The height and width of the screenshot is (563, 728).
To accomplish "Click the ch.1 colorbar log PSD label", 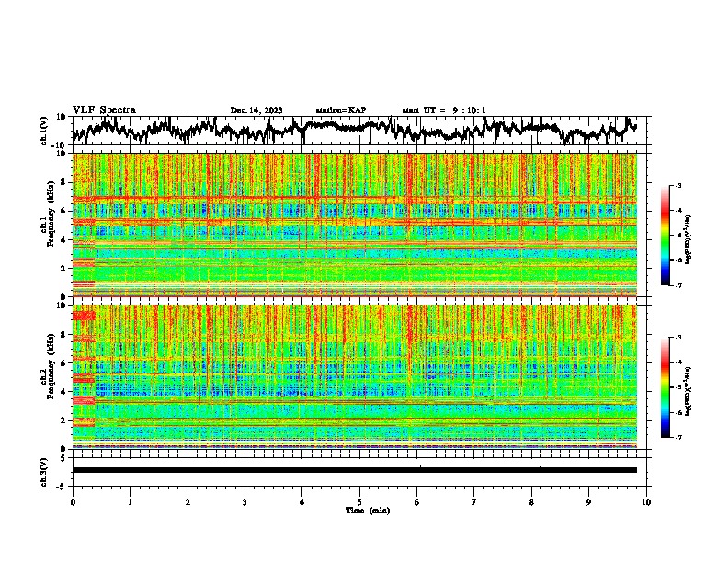I will point(688,240).
